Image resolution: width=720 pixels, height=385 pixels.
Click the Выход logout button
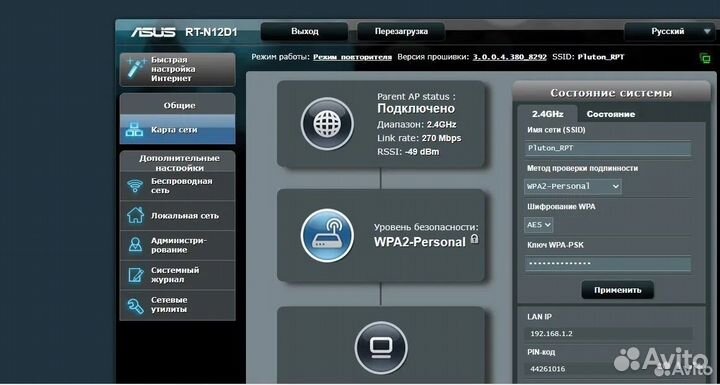coord(304,32)
